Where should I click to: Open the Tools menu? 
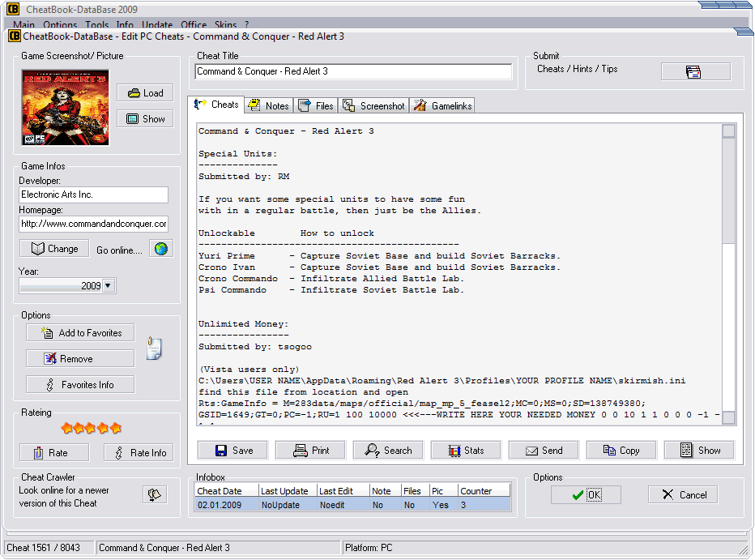click(x=96, y=24)
